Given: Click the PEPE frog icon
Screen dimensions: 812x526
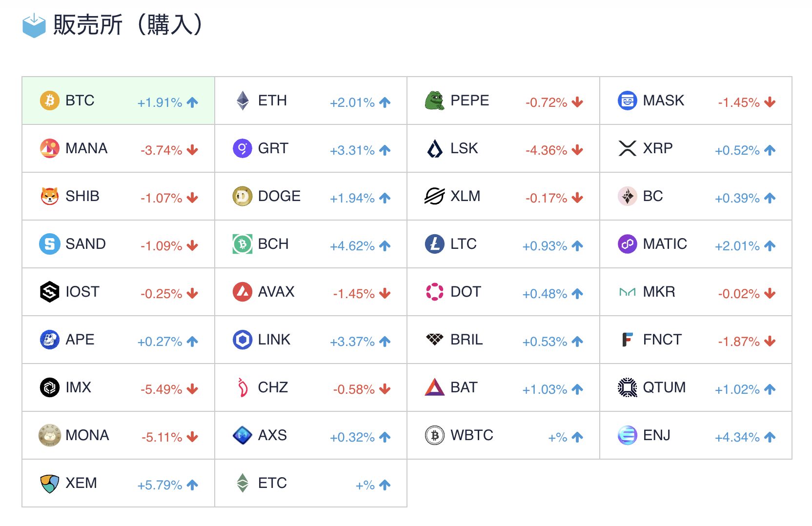Looking at the screenshot, I should 435,101.
